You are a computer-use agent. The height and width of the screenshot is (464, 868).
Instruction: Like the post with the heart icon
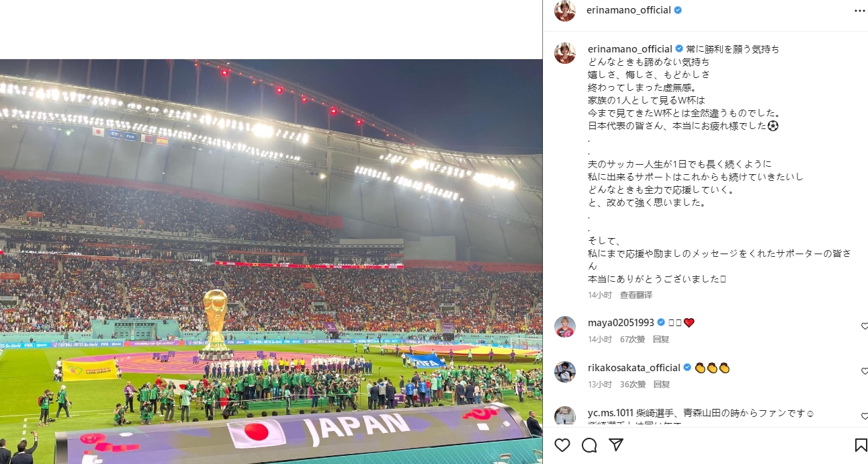[x=562, y=445]
